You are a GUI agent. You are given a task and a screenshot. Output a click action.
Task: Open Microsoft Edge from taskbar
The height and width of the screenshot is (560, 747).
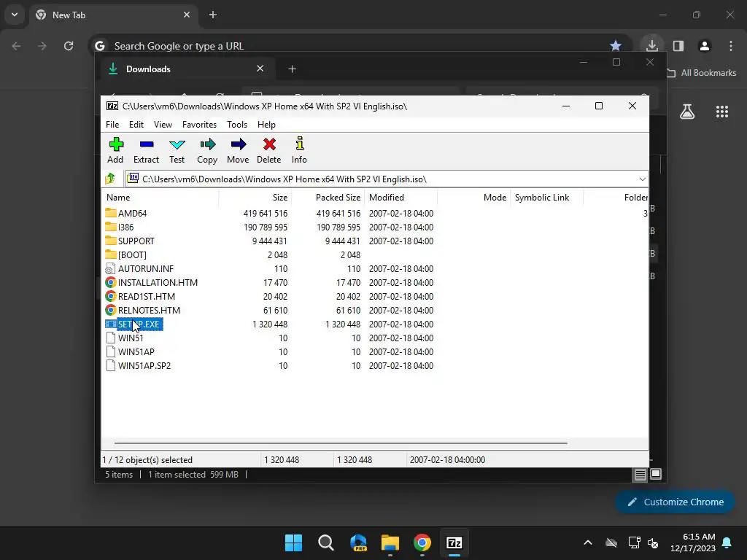click(x=358, y=542)
